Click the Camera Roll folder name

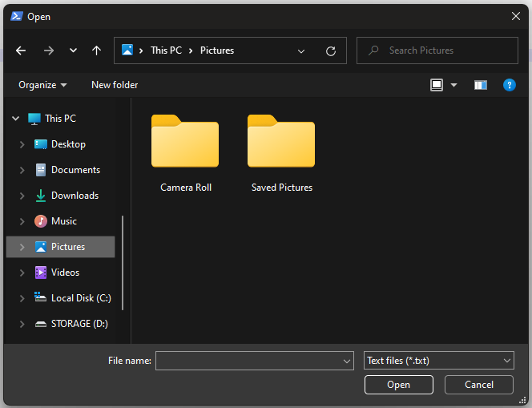coord(186,188)
